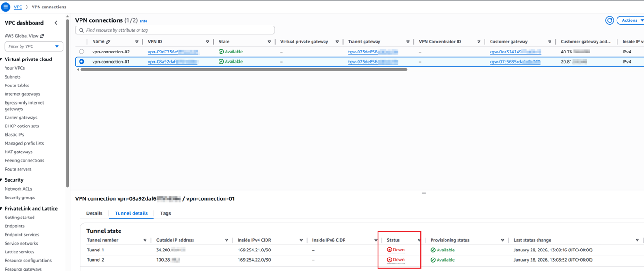644x271 pixels.
Task: Click the sidebar vertical scrollbar
Action: [x=68, y=102]
